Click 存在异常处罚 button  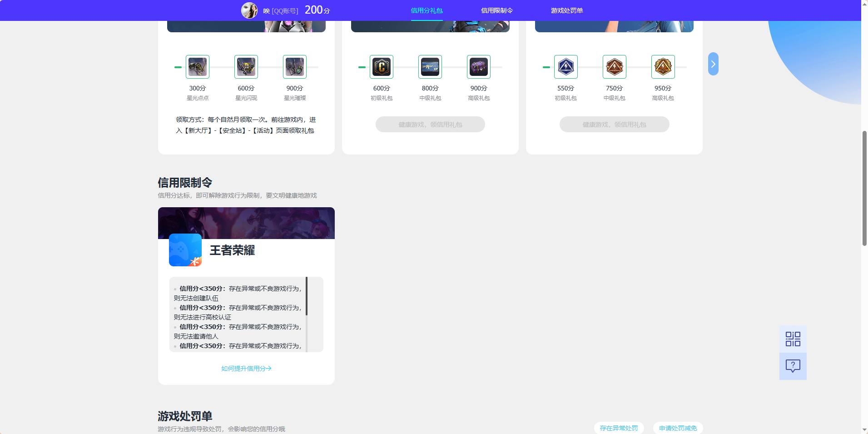click(x=619, y=428)
